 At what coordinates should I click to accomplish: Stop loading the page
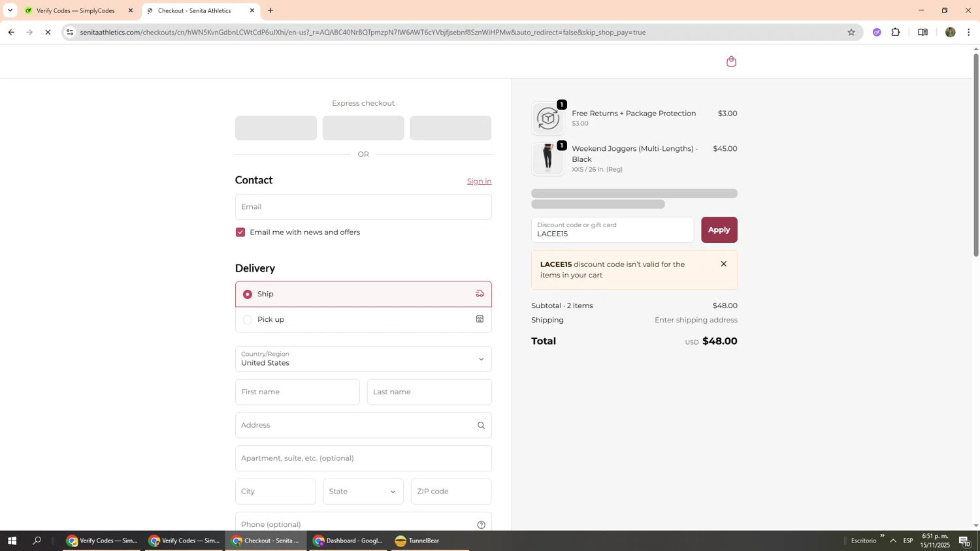48,32
